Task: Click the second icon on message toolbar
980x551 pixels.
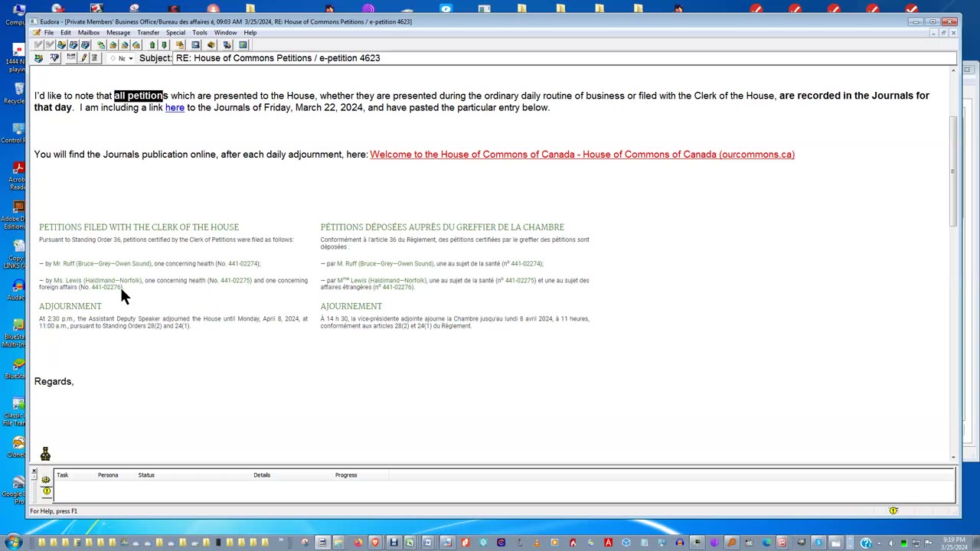Action: 54,57
